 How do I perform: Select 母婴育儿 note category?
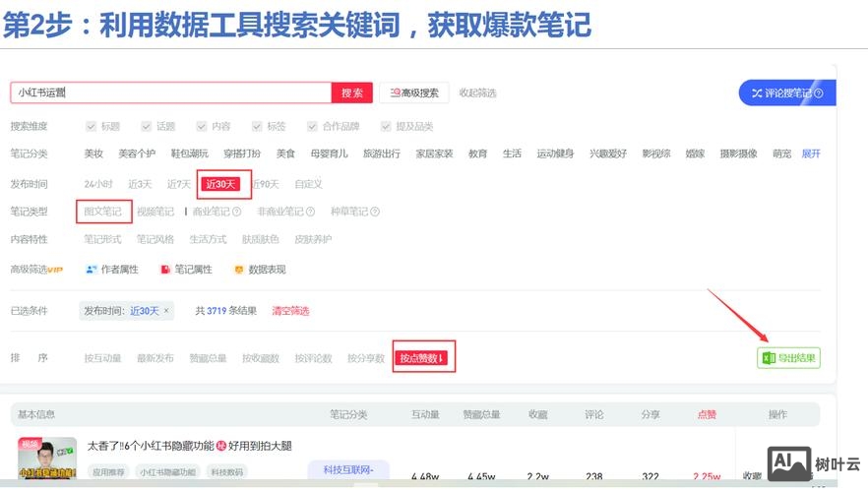(329, 154)
